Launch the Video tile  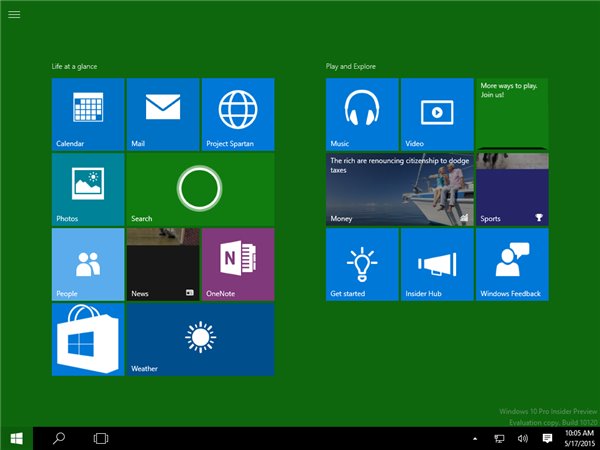point(437,114)
